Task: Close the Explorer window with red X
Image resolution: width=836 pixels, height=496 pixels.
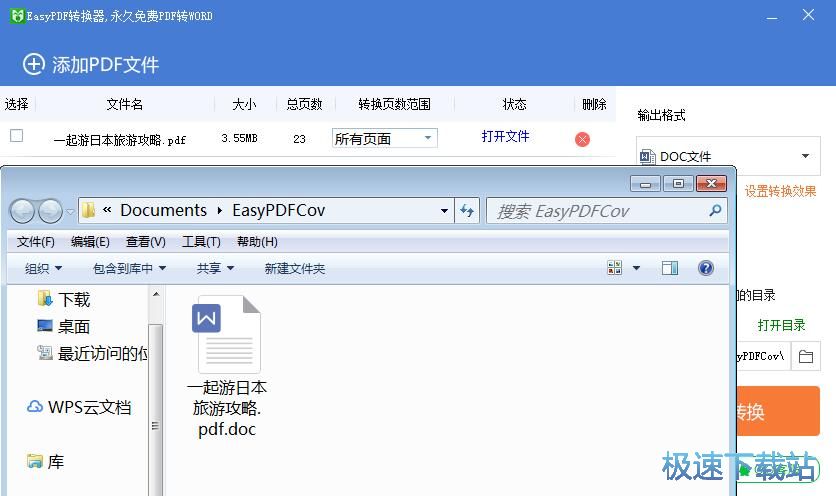Action: pyautogui.click(x=711, y=183)
